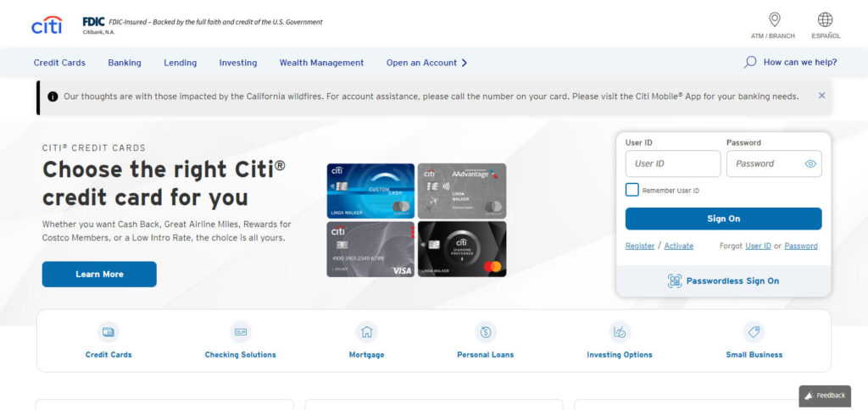Screen dimensions: 868x410
Task: Open the Credit Cards shortcut icon
Action: (x=108, y=332)
